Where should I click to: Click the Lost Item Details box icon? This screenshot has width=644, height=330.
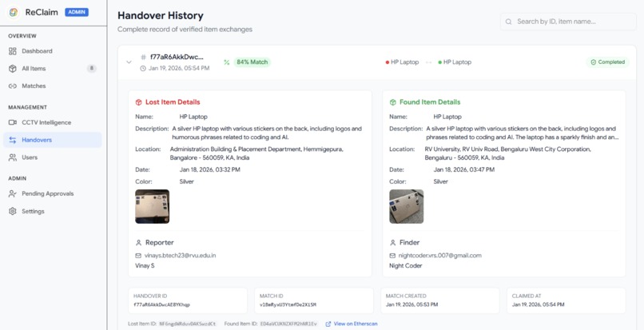point(138,102)
